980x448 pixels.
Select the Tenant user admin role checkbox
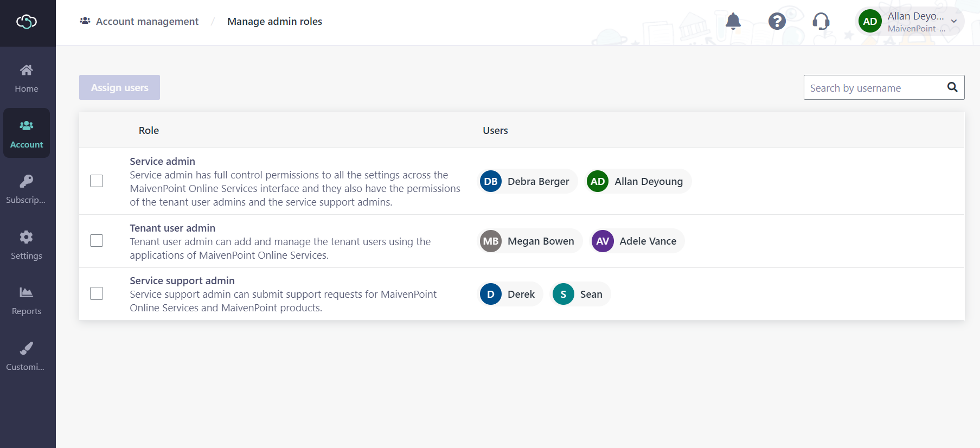[97, 240]
